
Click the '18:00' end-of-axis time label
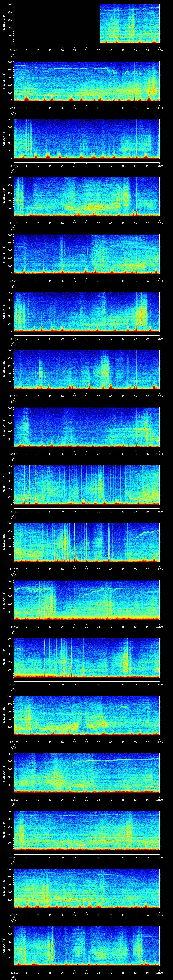(160, 511)
